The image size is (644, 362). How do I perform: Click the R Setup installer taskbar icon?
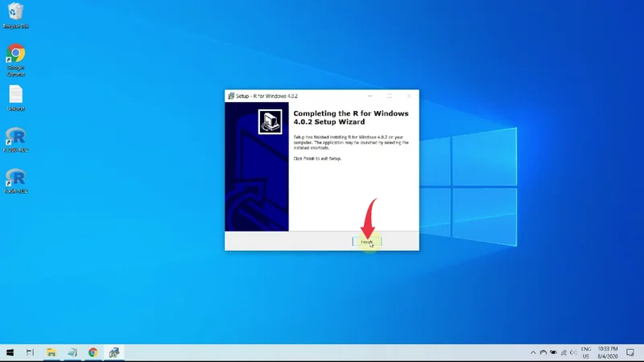[x=114, y=352]
